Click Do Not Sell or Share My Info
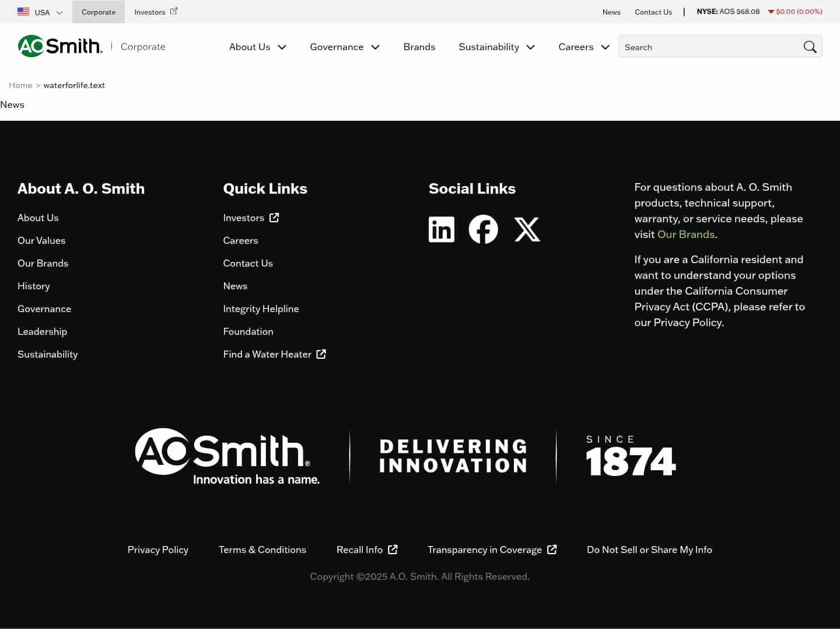The width and height of the screenshot is (840, 630). [x=649, y=549]
